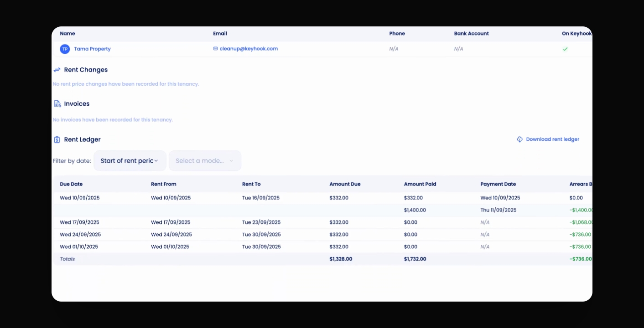Click the cleanup@keyhook.com email link

point(249,49)
